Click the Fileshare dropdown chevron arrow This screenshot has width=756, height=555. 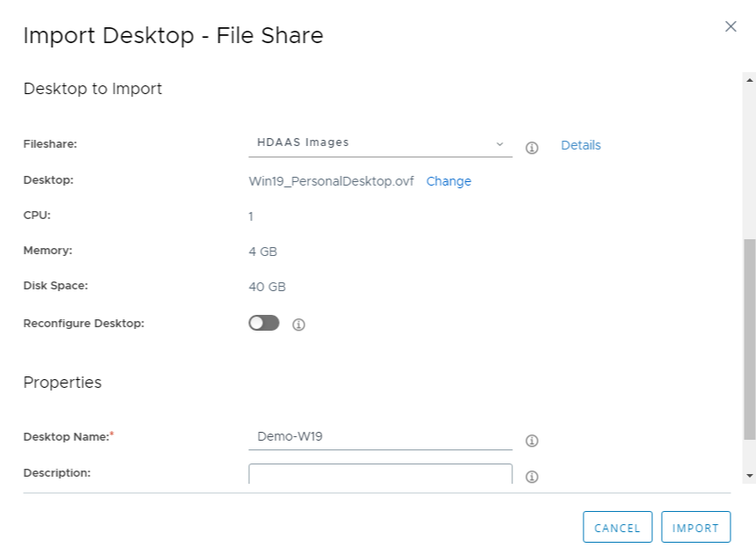click(x=499, y=143)
